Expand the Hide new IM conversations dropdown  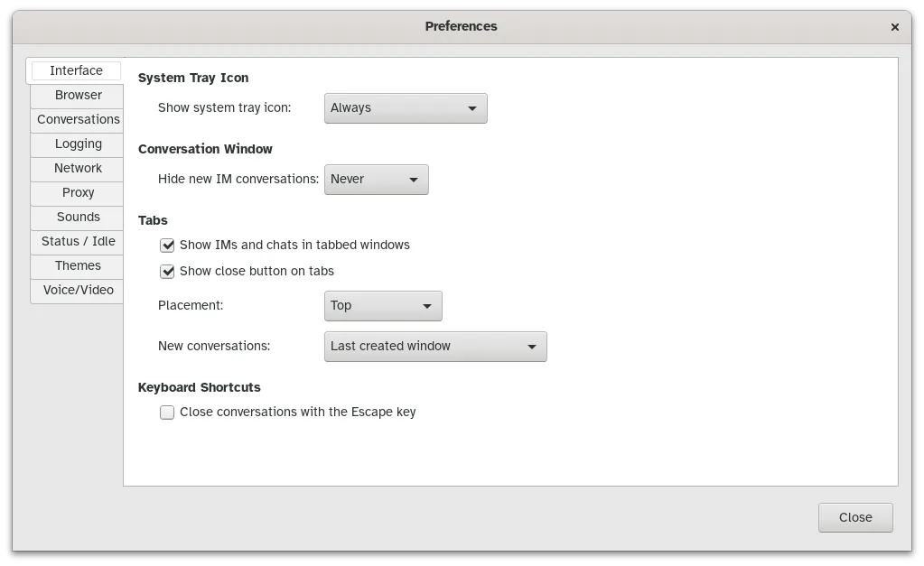[376, 180]
